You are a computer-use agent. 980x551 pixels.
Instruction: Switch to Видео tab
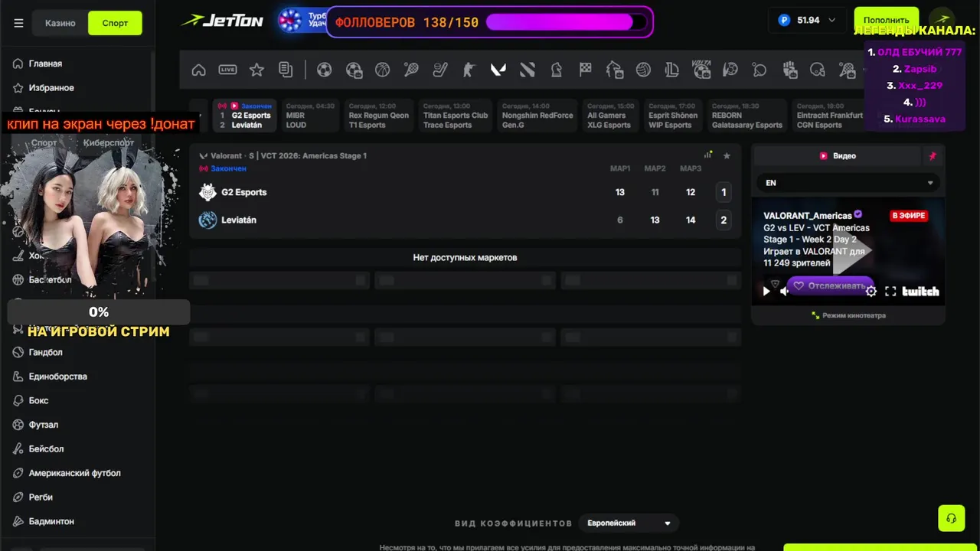click(x=838, y=156)
